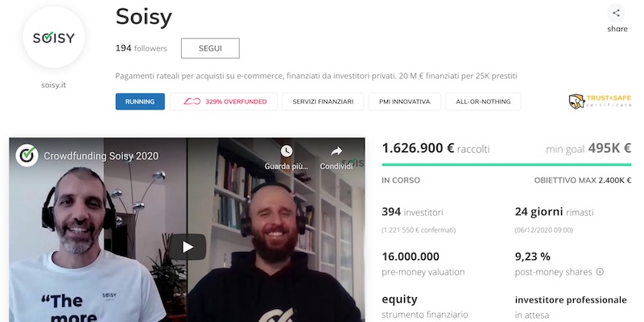The height and width of the screenshot is (322, 644).
Task: Click the ALL-OR-NOTHING tag
Action: (483, 101)
